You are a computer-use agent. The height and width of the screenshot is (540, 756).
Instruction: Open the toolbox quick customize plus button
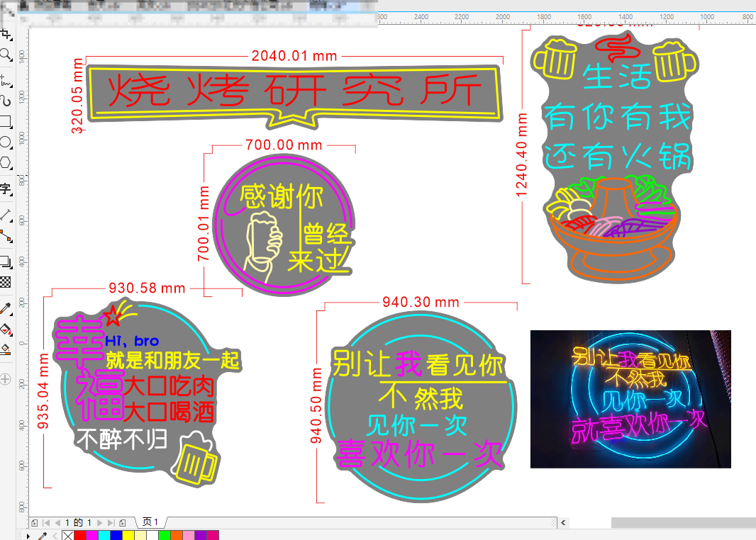[5, 379]
